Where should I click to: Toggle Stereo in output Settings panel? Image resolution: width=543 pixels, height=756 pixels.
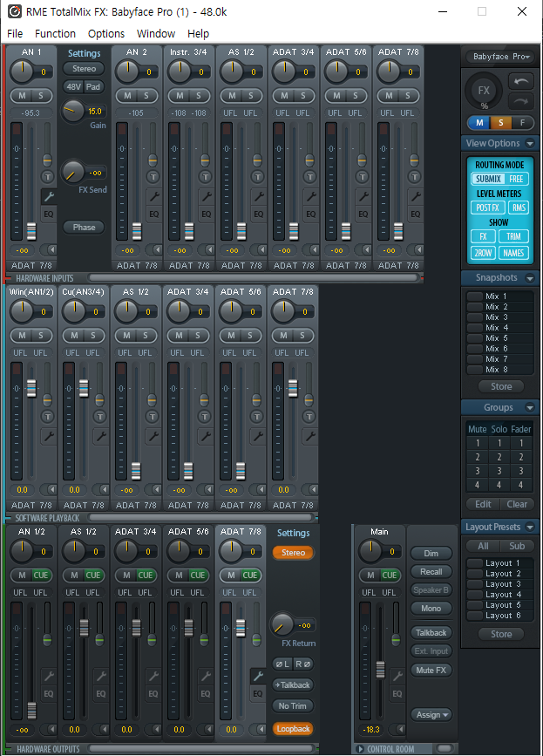coord(294,553)
